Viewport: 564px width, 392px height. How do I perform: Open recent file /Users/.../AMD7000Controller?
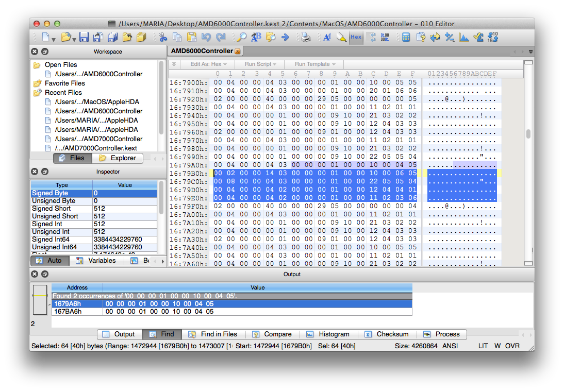pos(98,139)
